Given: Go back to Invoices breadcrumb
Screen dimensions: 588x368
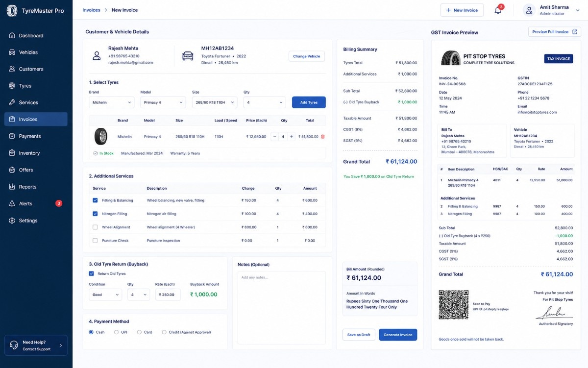Looking at the screenshot, I should [91, 10].
